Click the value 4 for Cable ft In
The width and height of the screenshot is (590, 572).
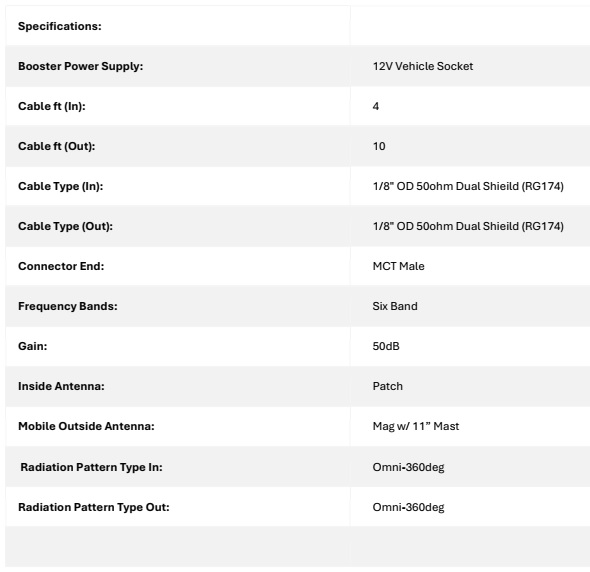click(376, 106)
